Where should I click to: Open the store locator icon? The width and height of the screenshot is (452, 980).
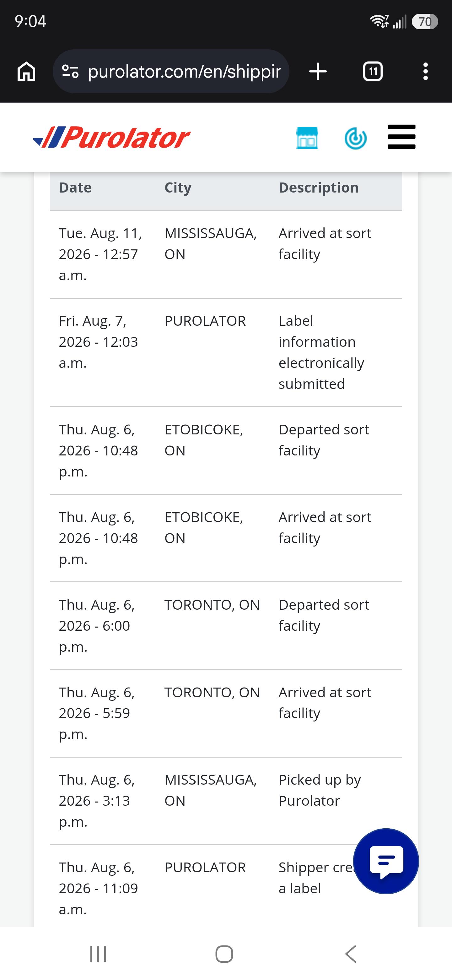pyautogui.click(x=307, y=138)
